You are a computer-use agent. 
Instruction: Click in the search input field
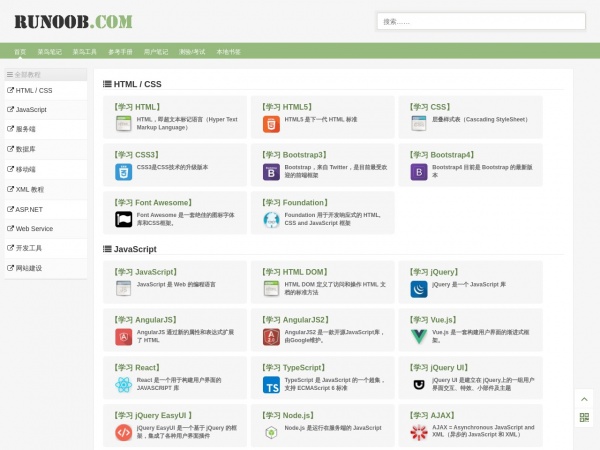(481, 21)
